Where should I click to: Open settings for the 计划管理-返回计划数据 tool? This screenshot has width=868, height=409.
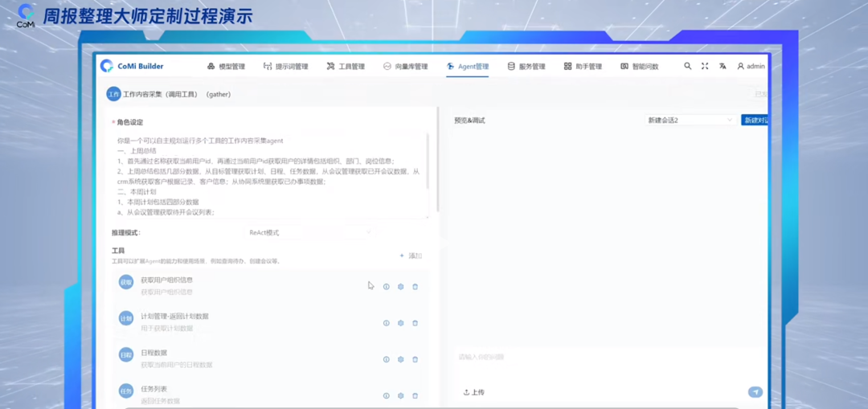400,323
